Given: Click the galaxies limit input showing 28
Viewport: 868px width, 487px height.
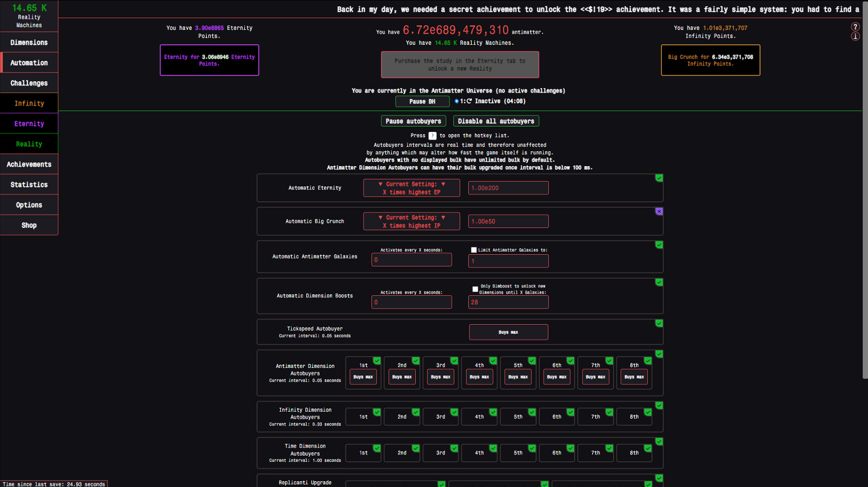Looking at the screenshot, I should tap(508, 302).
